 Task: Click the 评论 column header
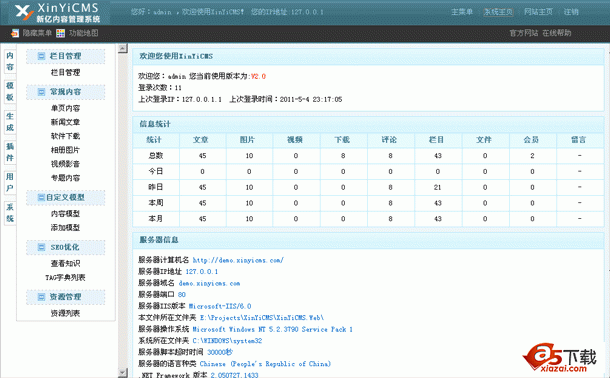tap(389, 140)
